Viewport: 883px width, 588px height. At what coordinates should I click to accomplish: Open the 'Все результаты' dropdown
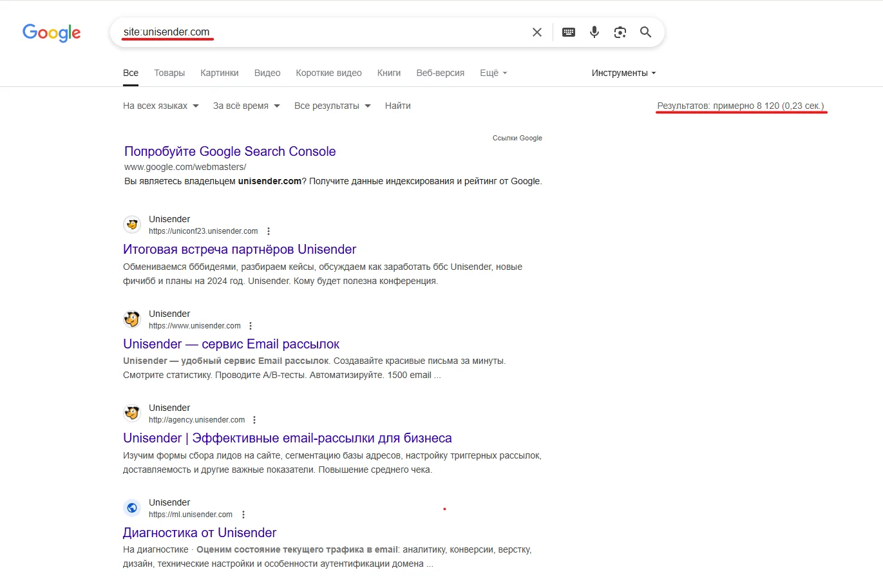coord(332,106)
